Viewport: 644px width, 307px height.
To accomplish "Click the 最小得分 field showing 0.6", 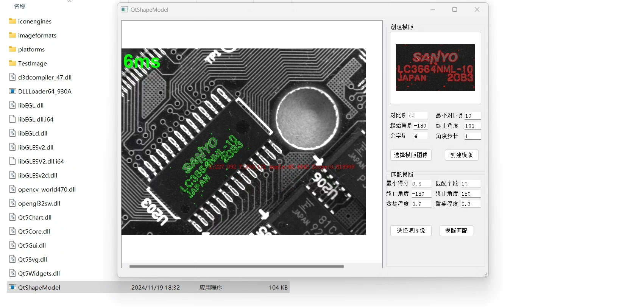I will tap(421, 183).
